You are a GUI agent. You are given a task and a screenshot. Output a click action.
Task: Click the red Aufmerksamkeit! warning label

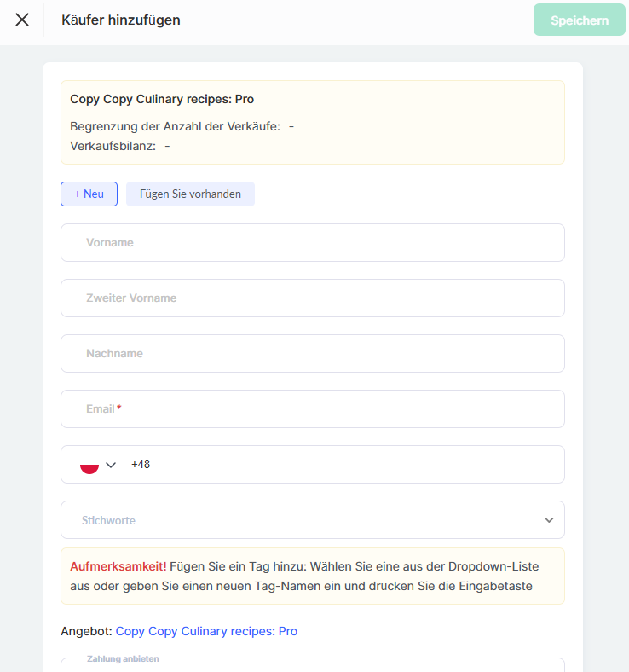click(x=118, y=565)
